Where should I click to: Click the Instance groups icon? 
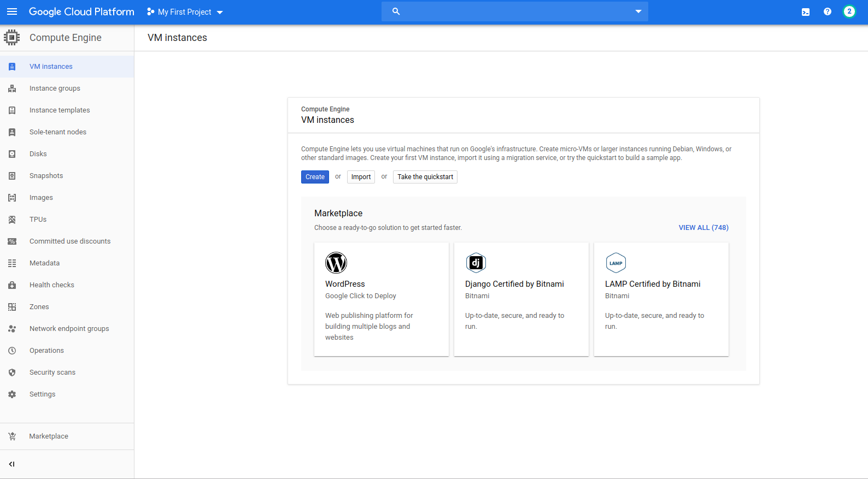click(x=12, y=88)
